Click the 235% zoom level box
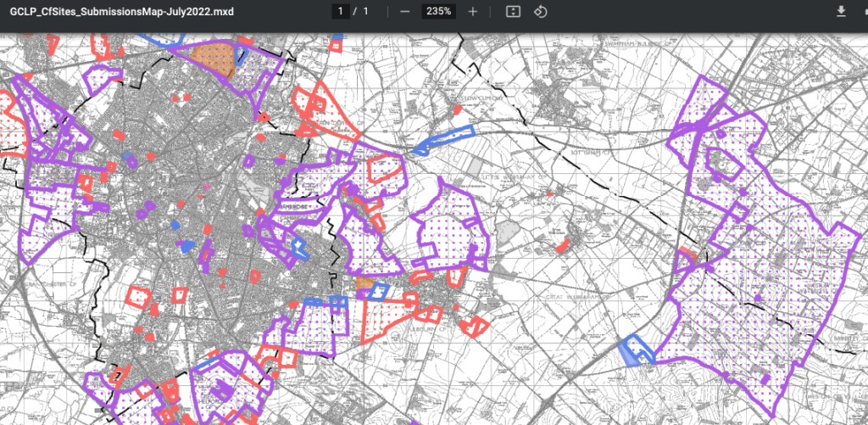 tap(439, 12)
